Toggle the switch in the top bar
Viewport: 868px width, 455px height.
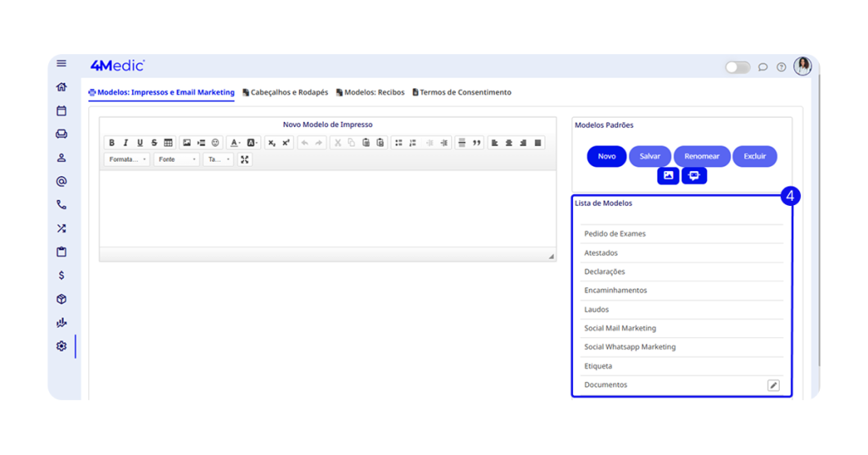pyautogui.click(x=737, y=67)
